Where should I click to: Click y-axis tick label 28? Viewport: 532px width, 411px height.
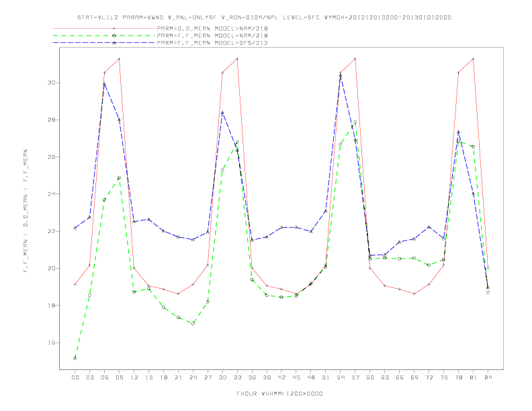[x=51, y=120]
